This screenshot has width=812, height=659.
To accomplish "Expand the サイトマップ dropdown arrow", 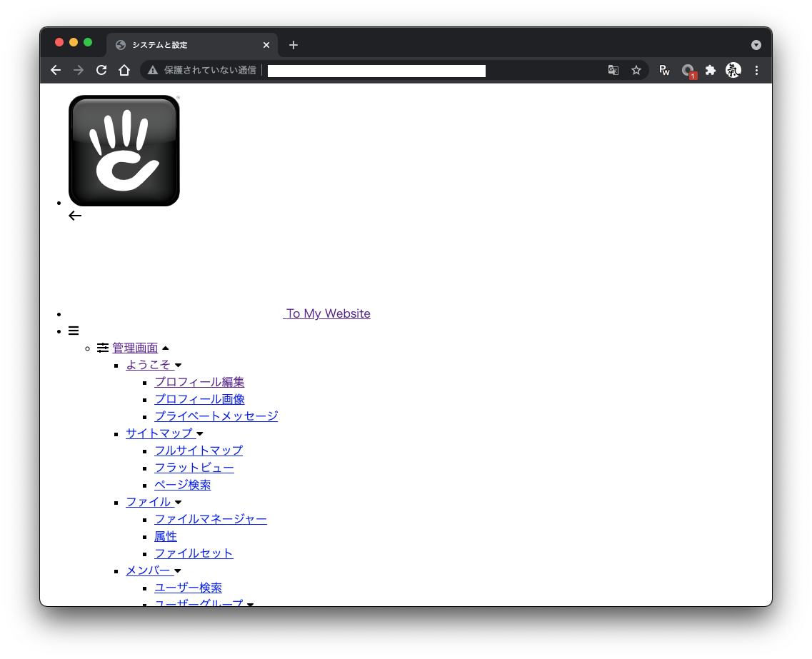I will coord(200,434).
